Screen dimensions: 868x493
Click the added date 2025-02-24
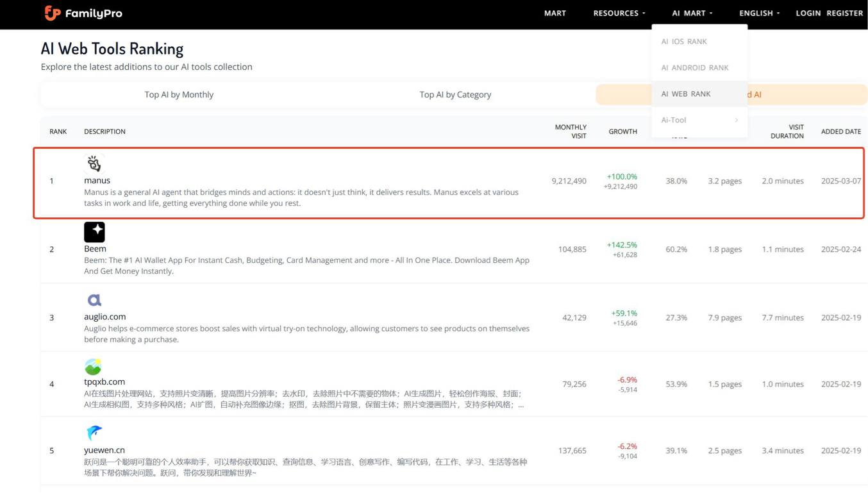[x=841, y=249]
